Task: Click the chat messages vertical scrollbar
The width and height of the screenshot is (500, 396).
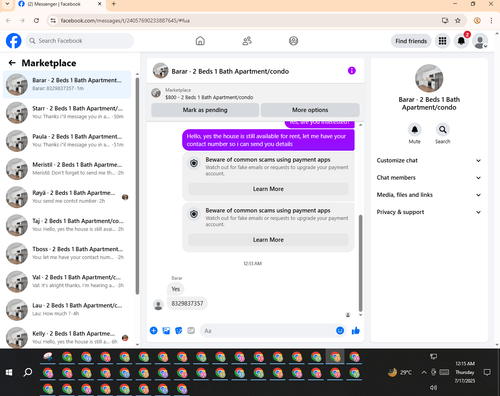Action: (360, 263)
